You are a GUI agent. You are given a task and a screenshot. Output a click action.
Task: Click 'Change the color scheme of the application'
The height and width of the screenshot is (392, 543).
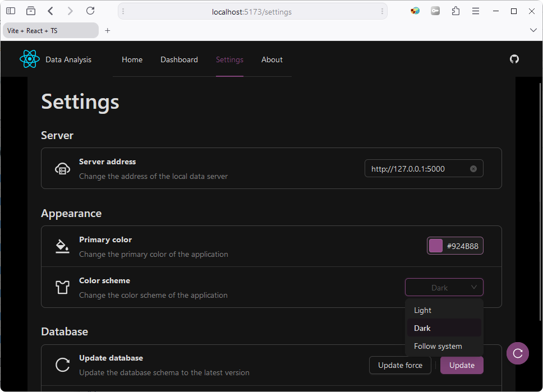[x=153, y=295]
